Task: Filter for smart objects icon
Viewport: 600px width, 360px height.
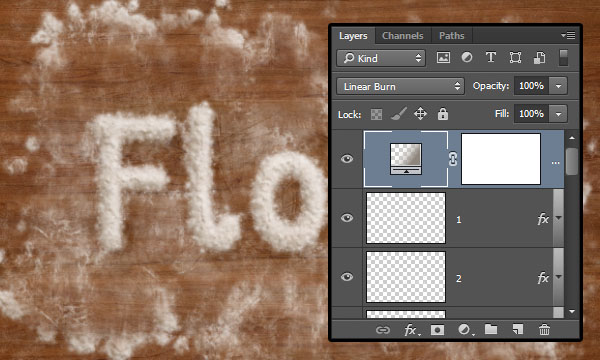Action: [539, 58]
